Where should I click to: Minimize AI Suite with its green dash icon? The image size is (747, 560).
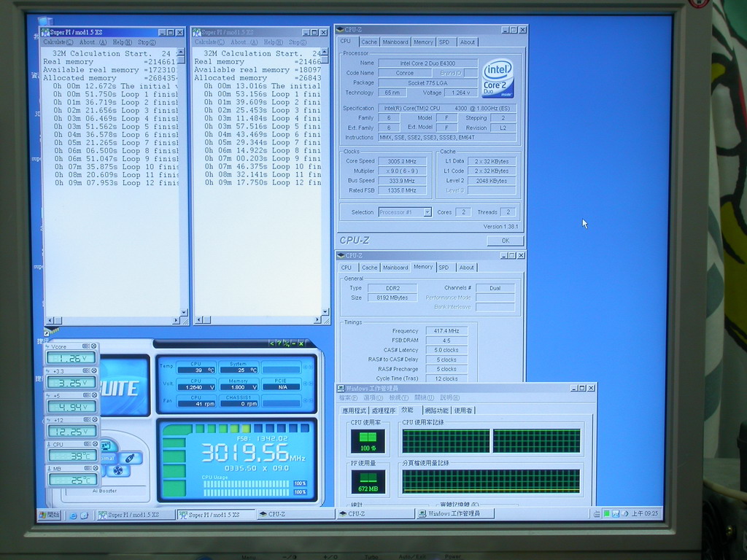(x=293, y=343)
